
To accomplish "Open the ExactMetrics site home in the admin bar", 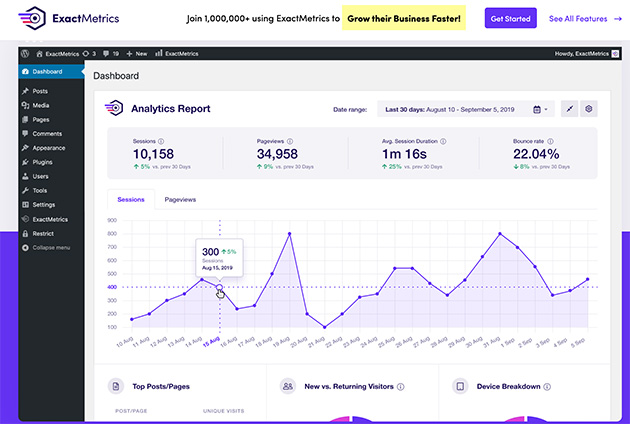I will 57,53.
